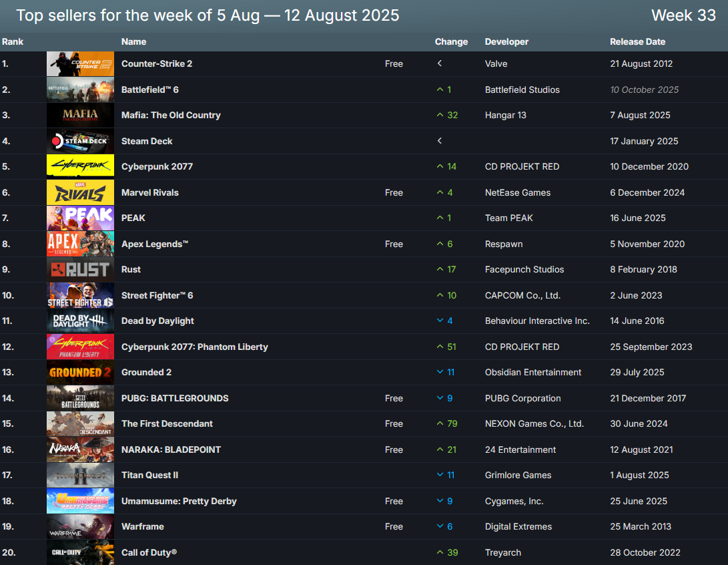Viewport: 728px width, 565px height.
Task: Click the Apex Legends thumbnail
Action: coord(80,244)
